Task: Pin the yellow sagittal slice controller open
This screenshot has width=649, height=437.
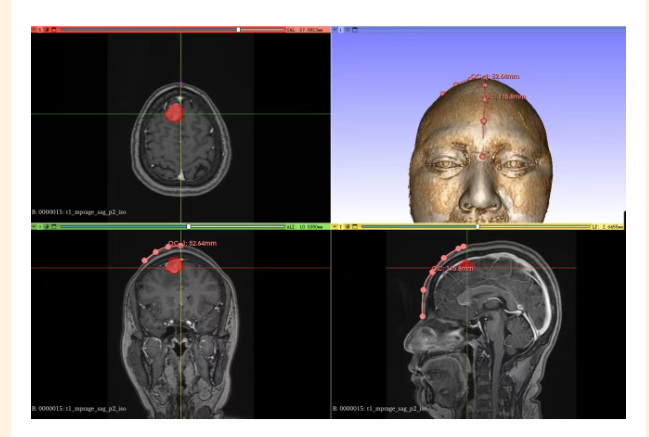Action: pyautogui.click(x=334, y=227)
